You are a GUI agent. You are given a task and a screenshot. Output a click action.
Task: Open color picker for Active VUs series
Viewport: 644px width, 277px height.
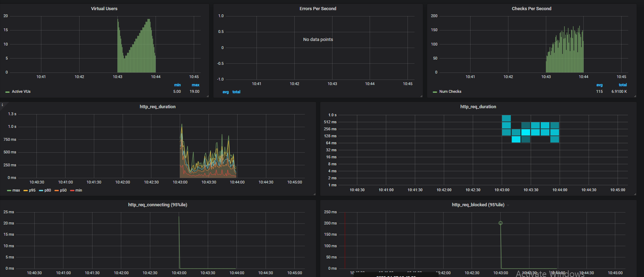coord(7,92)
